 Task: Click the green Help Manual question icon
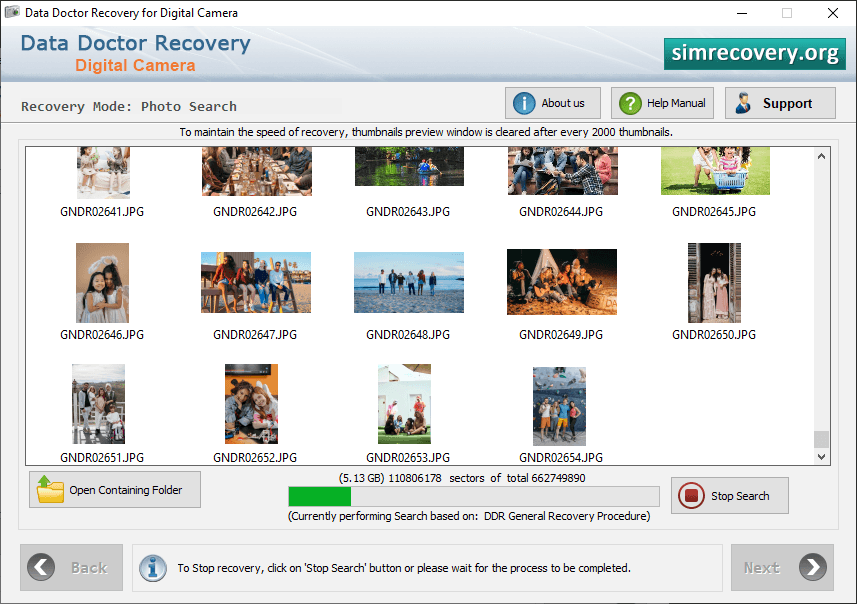tap(630, 103)
